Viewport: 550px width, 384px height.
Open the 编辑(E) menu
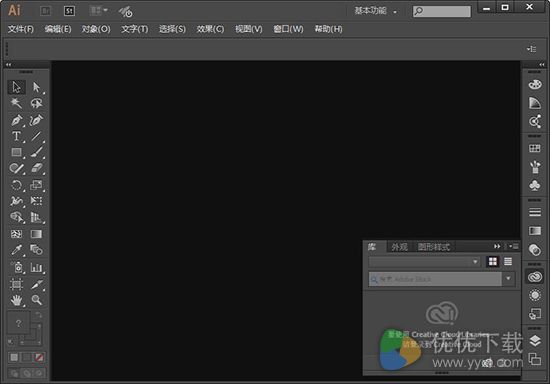(58, 29)
